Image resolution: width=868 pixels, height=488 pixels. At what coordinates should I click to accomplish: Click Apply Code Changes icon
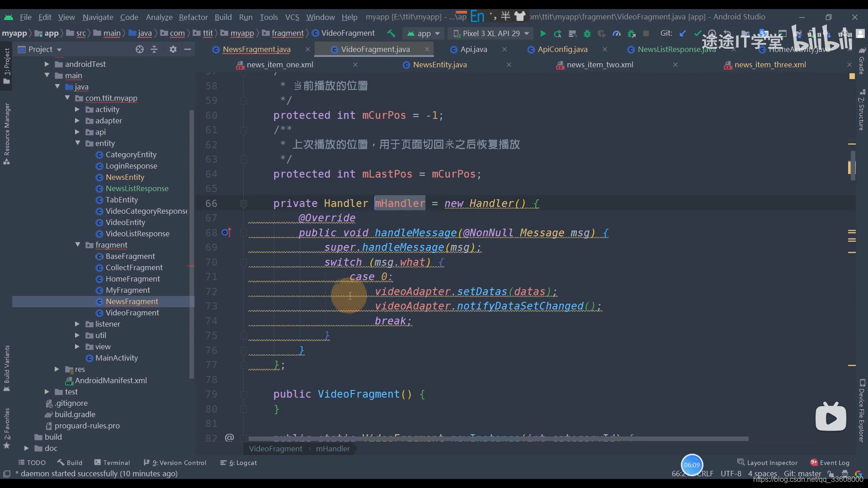[x=572, y=33]
